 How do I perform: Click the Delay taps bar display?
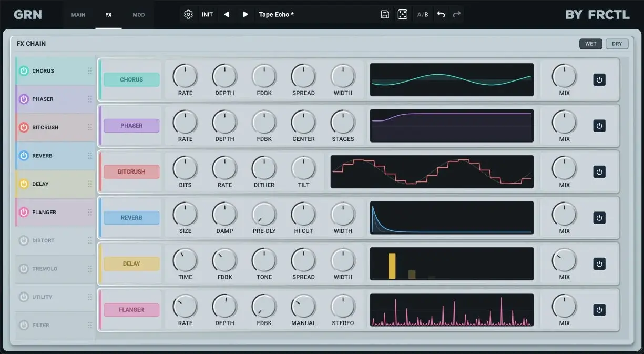click(x=452, y=264)
